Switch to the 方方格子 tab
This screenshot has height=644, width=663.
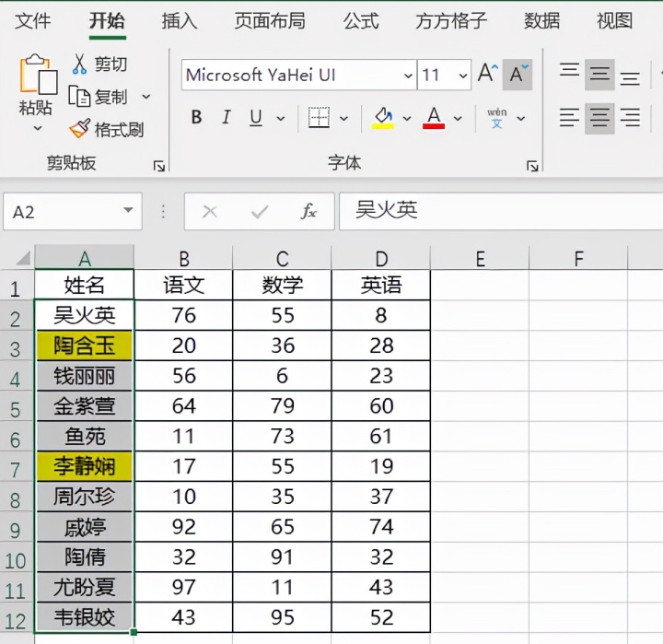pos(451,21)
